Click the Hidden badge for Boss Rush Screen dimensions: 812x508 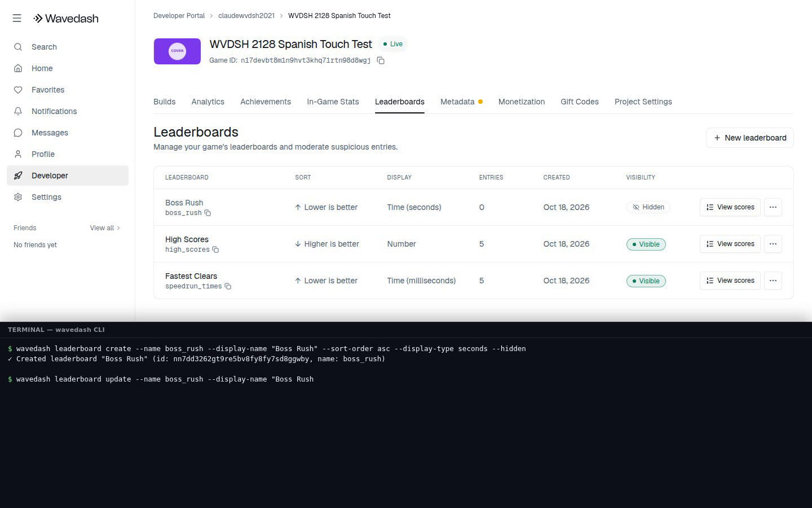point(648,207)
